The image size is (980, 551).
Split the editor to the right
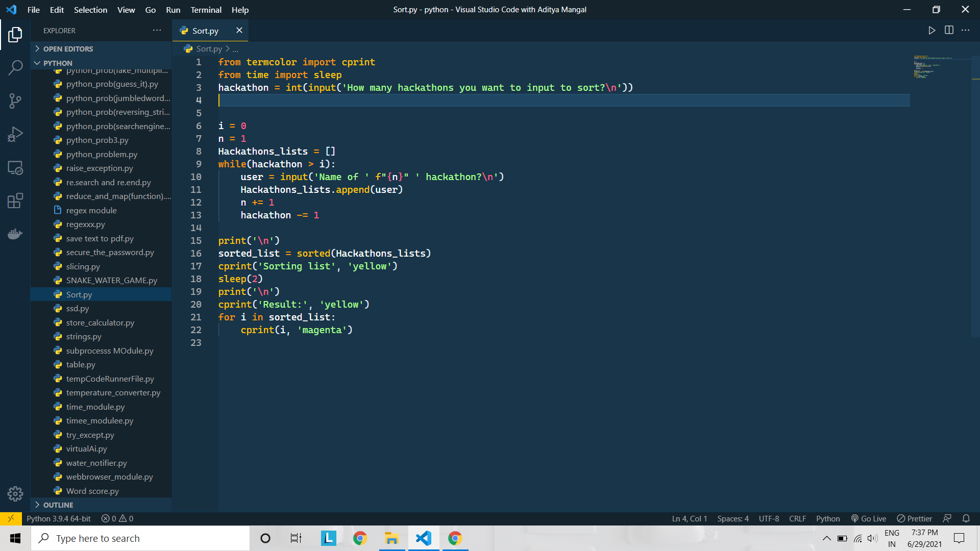[x=949, y=31]
